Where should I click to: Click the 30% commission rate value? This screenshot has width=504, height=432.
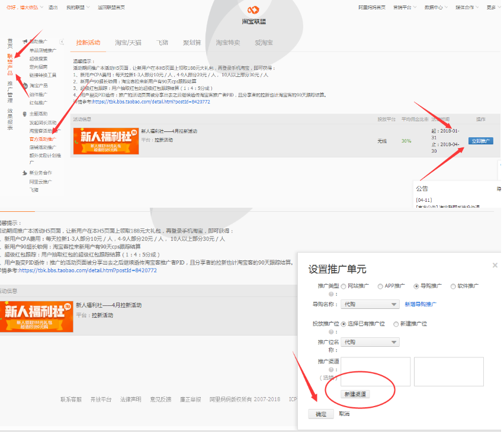tap(406, 141)
